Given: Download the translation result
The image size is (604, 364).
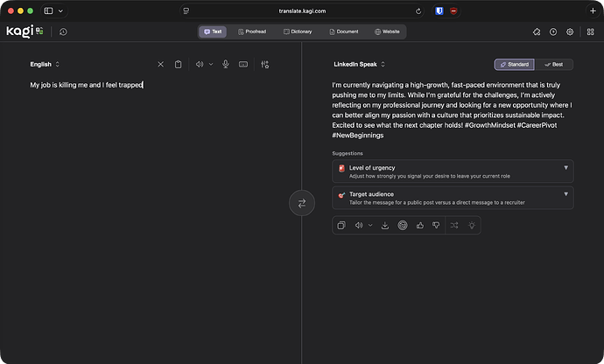Looking at the screenshot, I should tap(385, 226).
